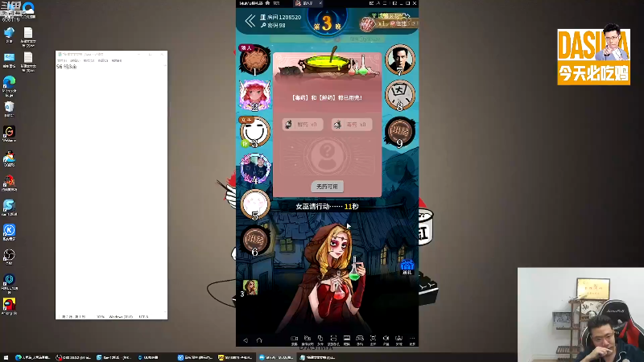The image size is (644, 362).
Task: Open the orange G desktop shortcut
Action: click(9, 134)
